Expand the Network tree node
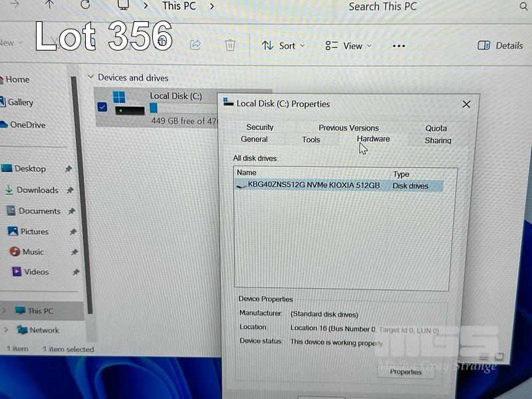This screenshot has width=532, height=399. coord(7,330)
